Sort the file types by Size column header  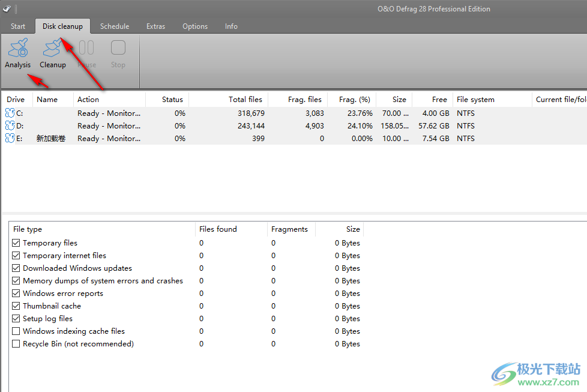pyautogui.click(x=353, y=229)
